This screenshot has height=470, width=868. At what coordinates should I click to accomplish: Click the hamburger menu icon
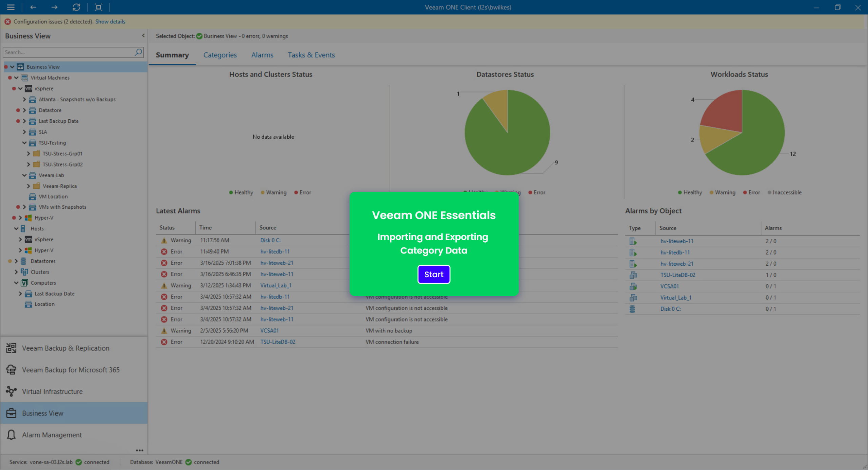click(x=11, y=7)
